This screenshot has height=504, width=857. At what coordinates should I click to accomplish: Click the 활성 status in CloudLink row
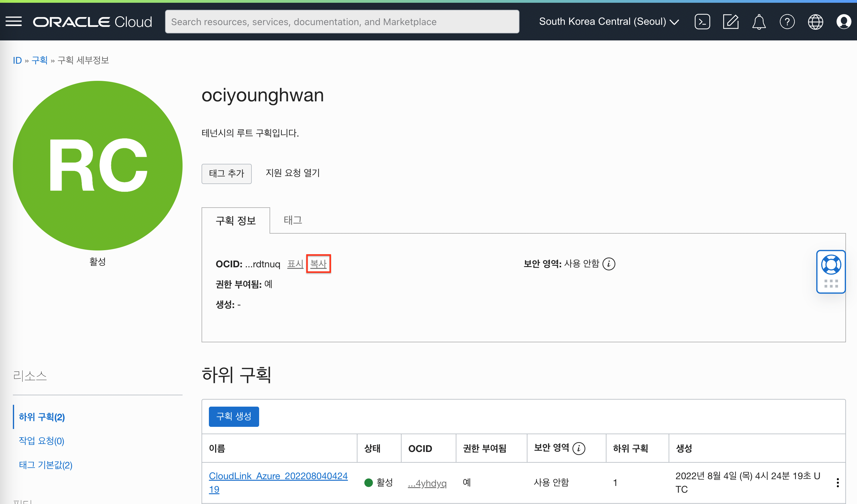point(379,483)
